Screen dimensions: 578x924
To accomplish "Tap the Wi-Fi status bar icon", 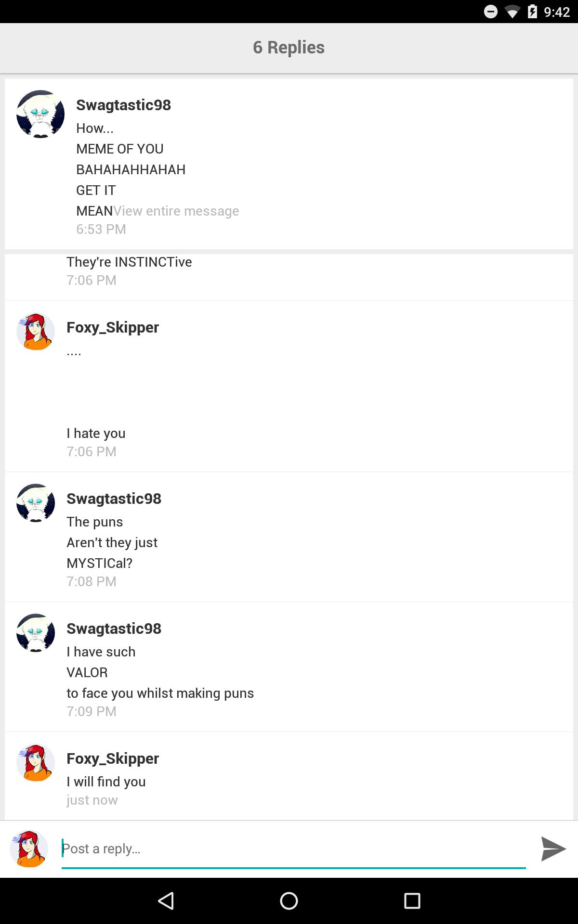I will (512, 12).
